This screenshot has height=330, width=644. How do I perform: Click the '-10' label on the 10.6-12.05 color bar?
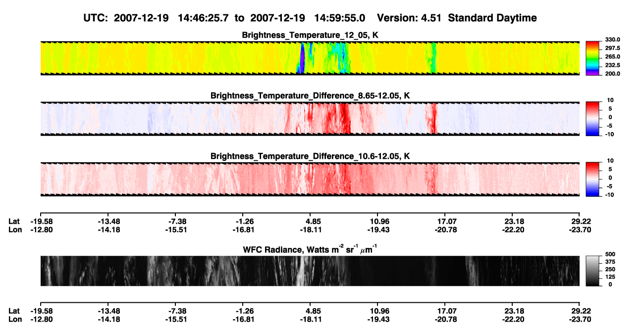tap(610, 195)
